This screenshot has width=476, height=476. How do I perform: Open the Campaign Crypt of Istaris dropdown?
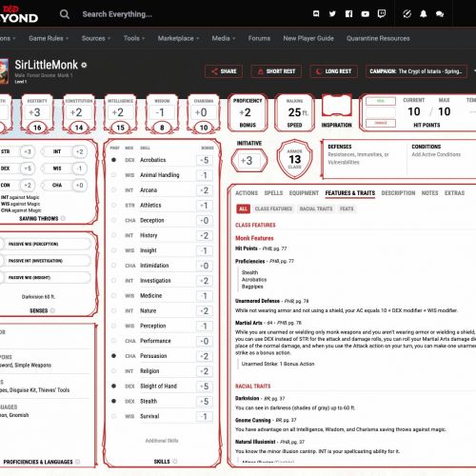click(416, 71)
